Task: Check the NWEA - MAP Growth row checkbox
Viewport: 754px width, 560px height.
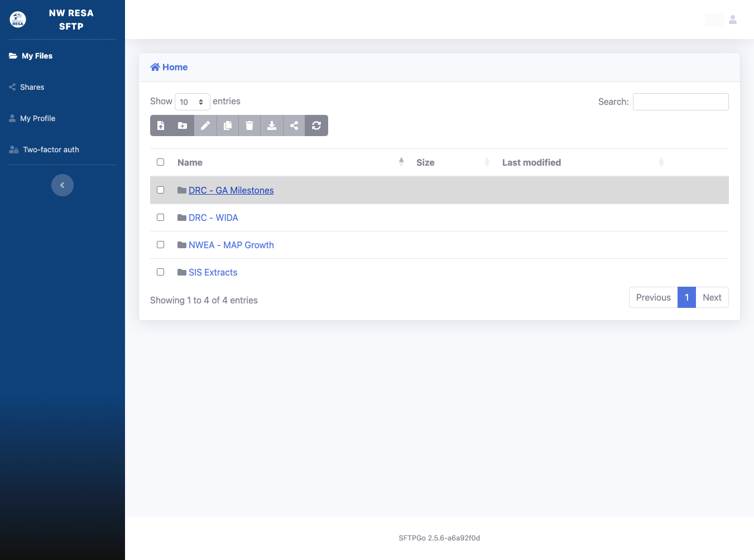Action: tap(161, 245)
